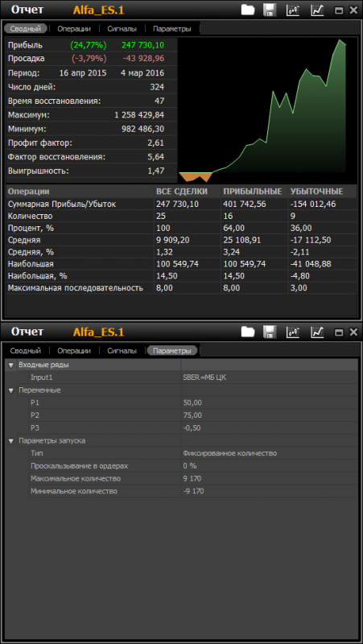The width and height of the screenshot is (363, 644).
Task: Select Input1 value SBER=МБ ЦК
Action: 205,378
